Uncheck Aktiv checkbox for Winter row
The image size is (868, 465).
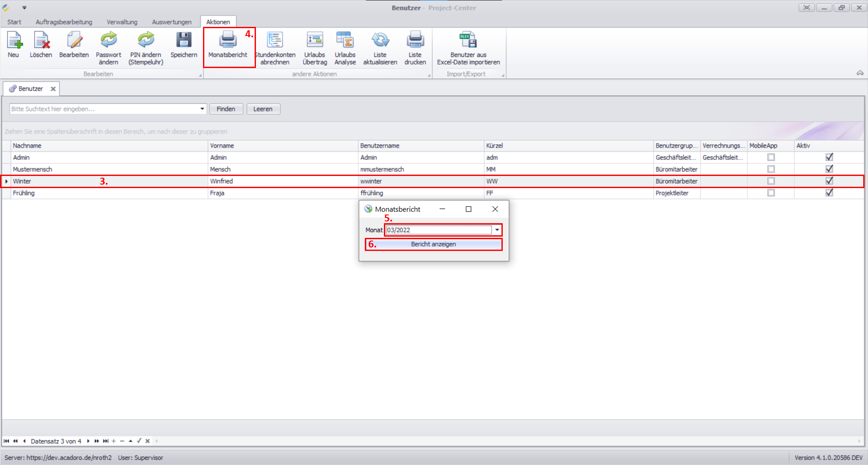829,181
